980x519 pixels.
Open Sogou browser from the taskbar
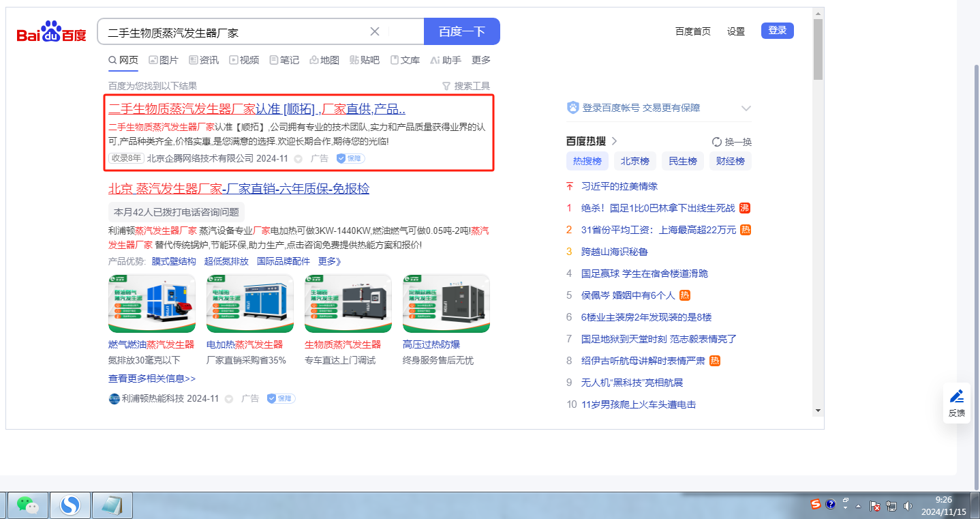point(70,505)
